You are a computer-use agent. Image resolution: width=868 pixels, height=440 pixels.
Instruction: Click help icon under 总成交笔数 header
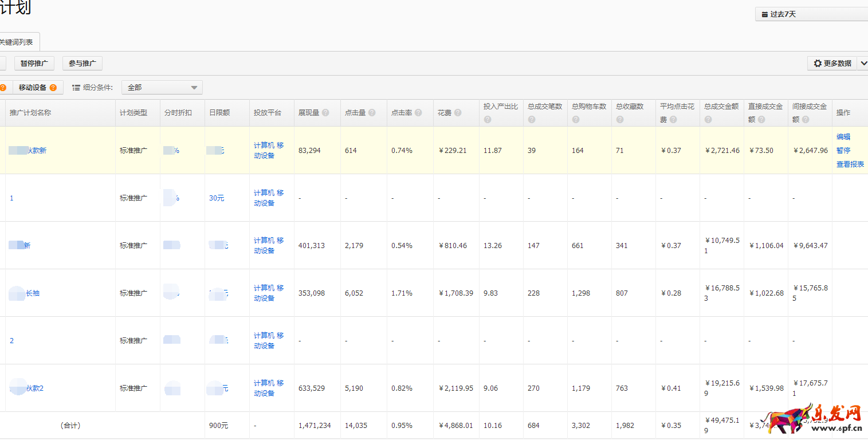[532, 120]
